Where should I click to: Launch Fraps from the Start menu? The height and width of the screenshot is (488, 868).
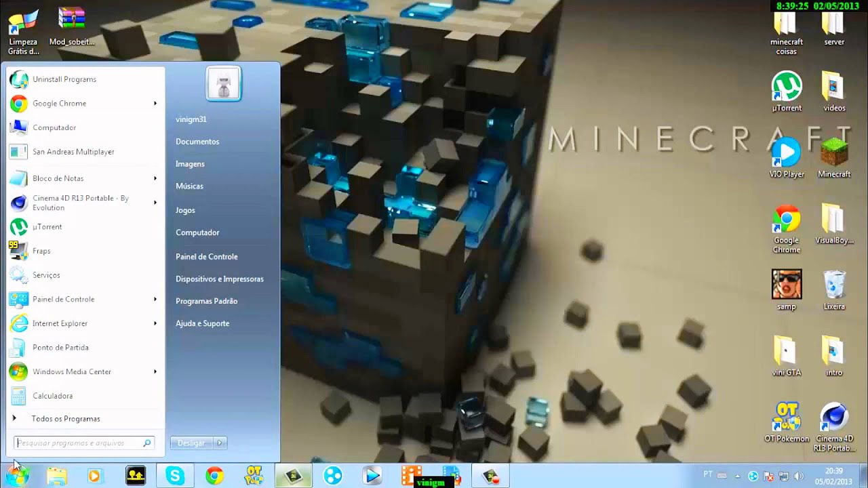point(85,251)
